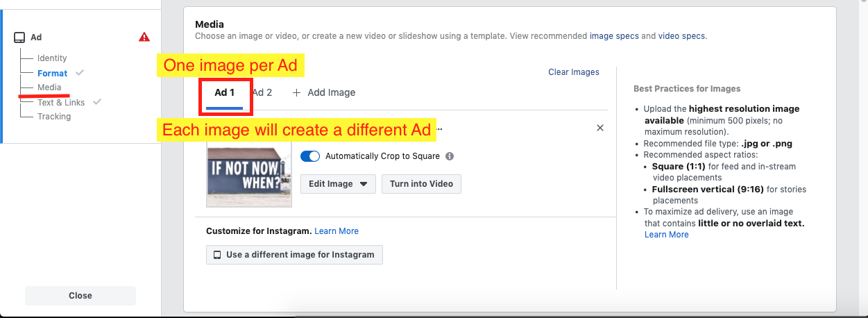Switch to the Ad 2 tab
The height and width of the screenshot is (318, 868).
pyautogui.click(x=262, y=92)
